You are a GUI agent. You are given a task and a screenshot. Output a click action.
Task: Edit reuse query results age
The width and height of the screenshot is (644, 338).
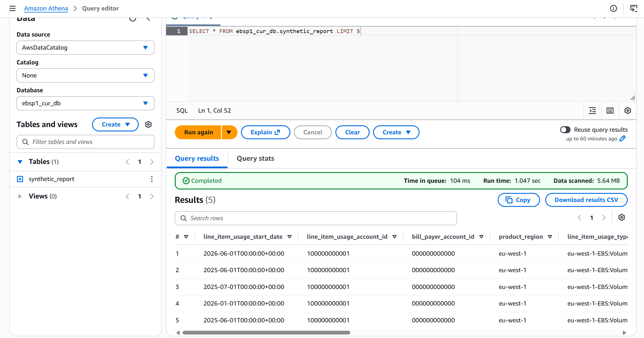(623, 139)
